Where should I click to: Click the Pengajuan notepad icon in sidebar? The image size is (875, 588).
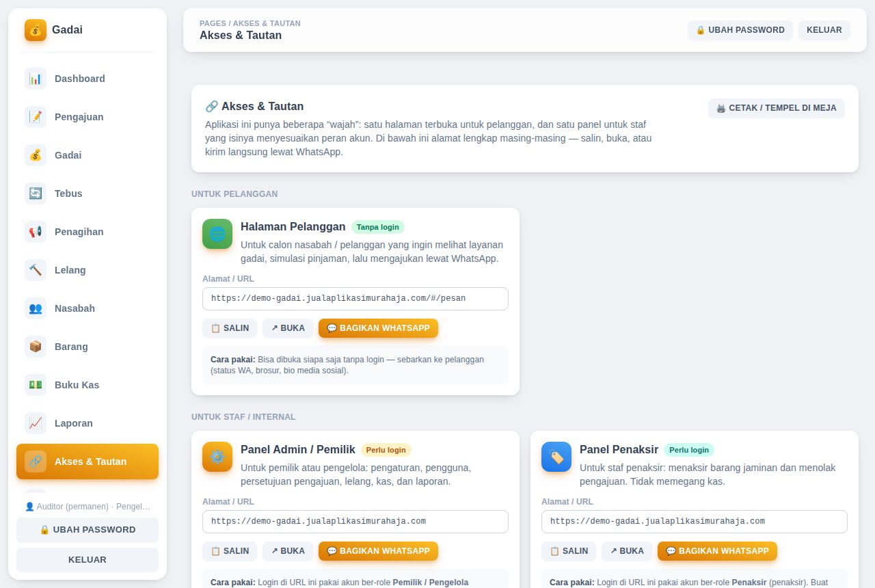(x=36, y=117)
